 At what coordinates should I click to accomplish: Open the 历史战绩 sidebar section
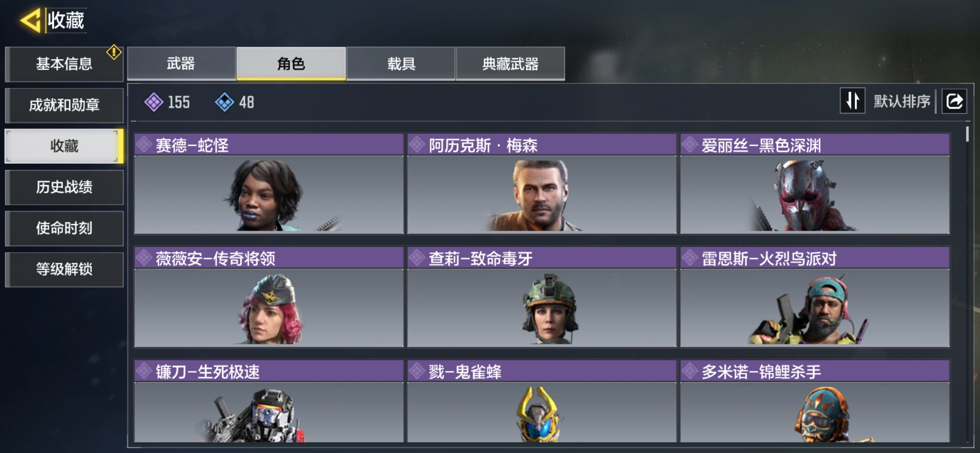tap(64, 187)
